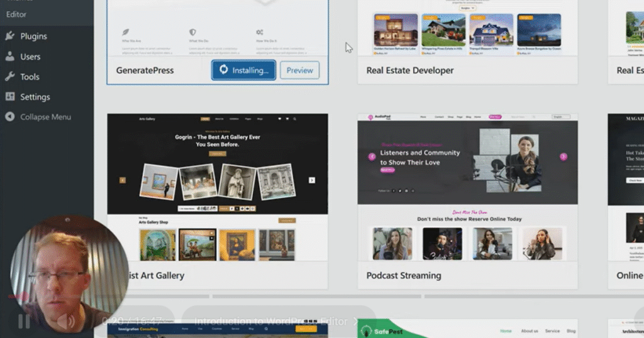Click the Tools wrench icon
Viewport: 644px width, 338px height.
tap(9, 77)
